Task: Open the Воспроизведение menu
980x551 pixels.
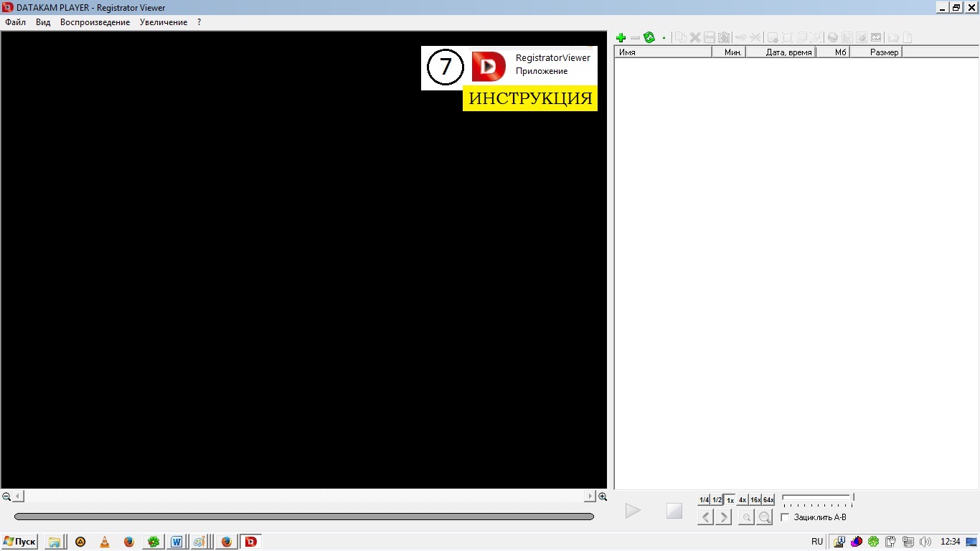Action: 95,22
